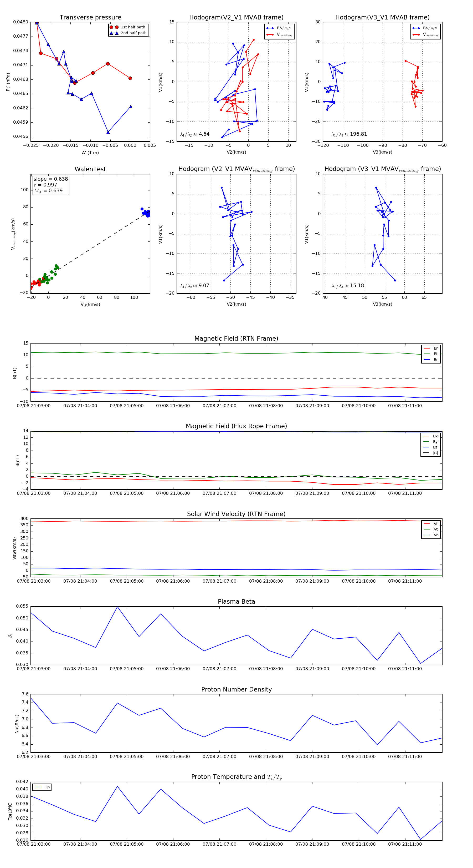Click the 'Vr' legend entry
Image resolution: width=473 pixels, height=868 pixels.
coord(431,524)
